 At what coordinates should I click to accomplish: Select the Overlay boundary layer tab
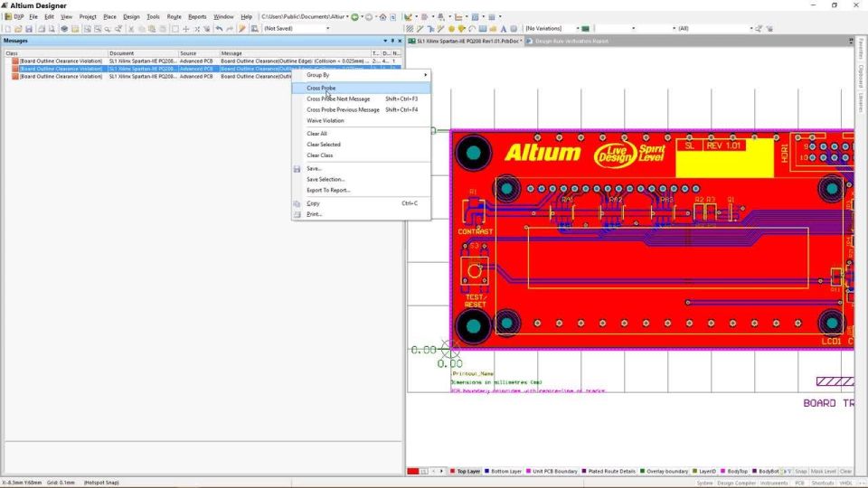664,472
